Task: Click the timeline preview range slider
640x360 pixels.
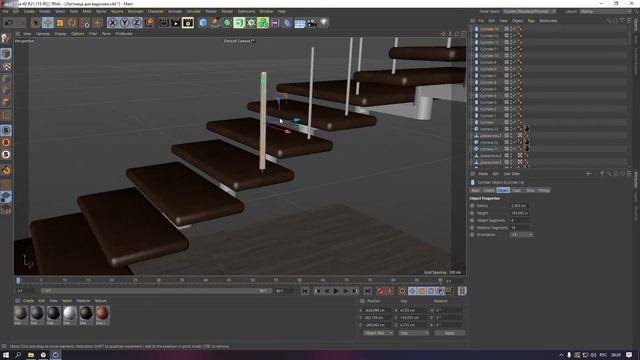Action: coord(156,291)
